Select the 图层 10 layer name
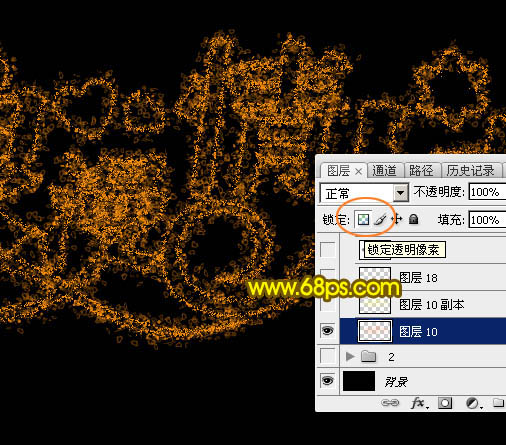The width and height of the screenshot is (506, 445). click(x=418, y=332)
